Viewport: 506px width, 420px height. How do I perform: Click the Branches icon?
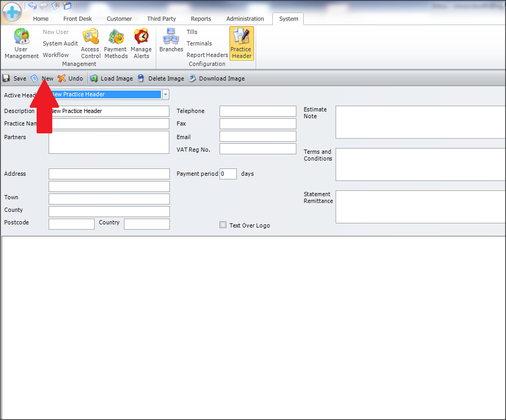click(171, 37)
